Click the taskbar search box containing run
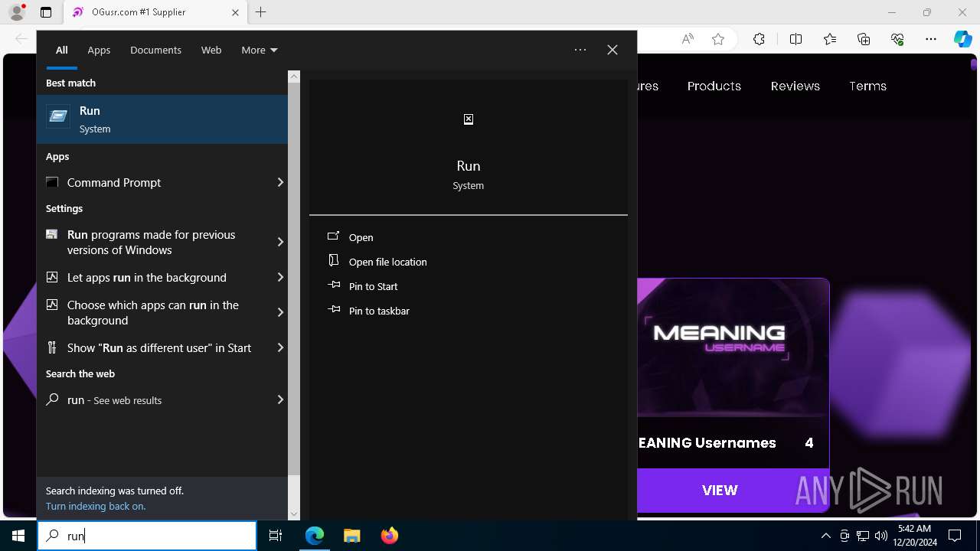Viewport: 980px width, 551px height. (147, 536)
